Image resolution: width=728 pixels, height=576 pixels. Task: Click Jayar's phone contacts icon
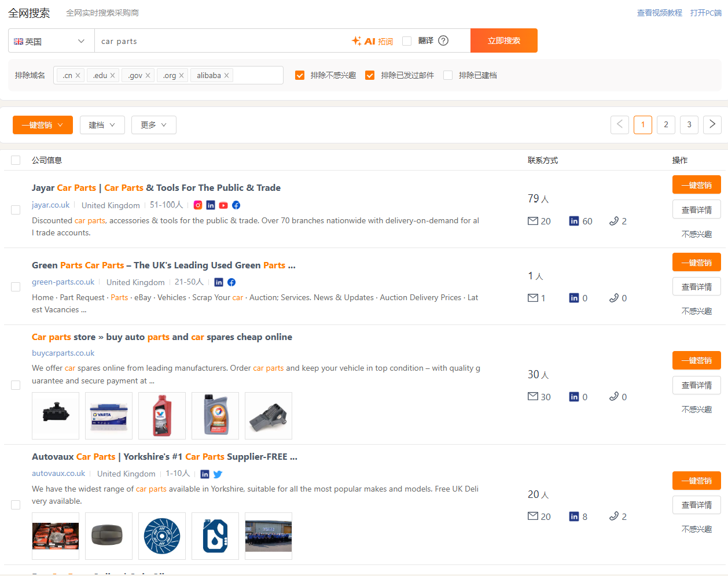pos(614,221)
